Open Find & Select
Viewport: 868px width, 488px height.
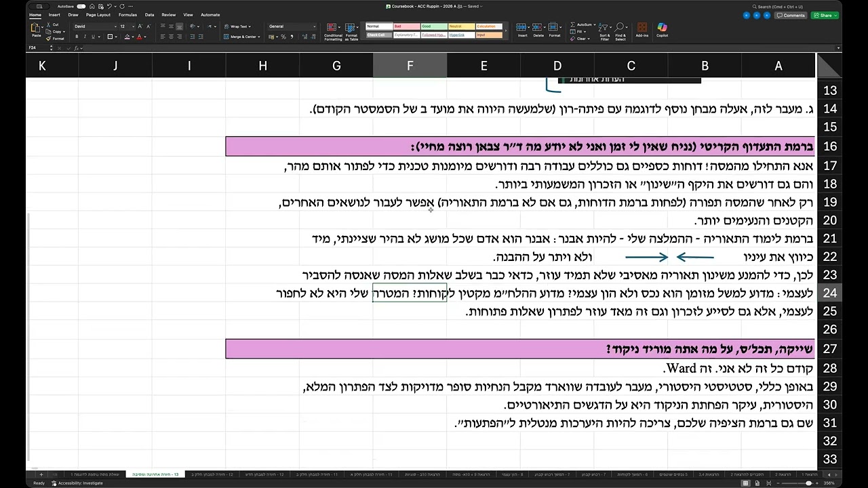[620, 32]
